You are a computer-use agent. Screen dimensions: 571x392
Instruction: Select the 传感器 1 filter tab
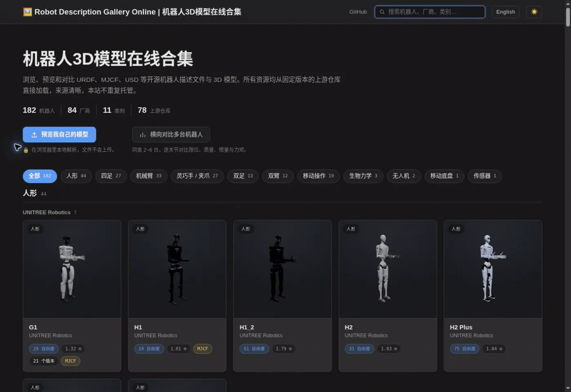(x=485, y=176)
